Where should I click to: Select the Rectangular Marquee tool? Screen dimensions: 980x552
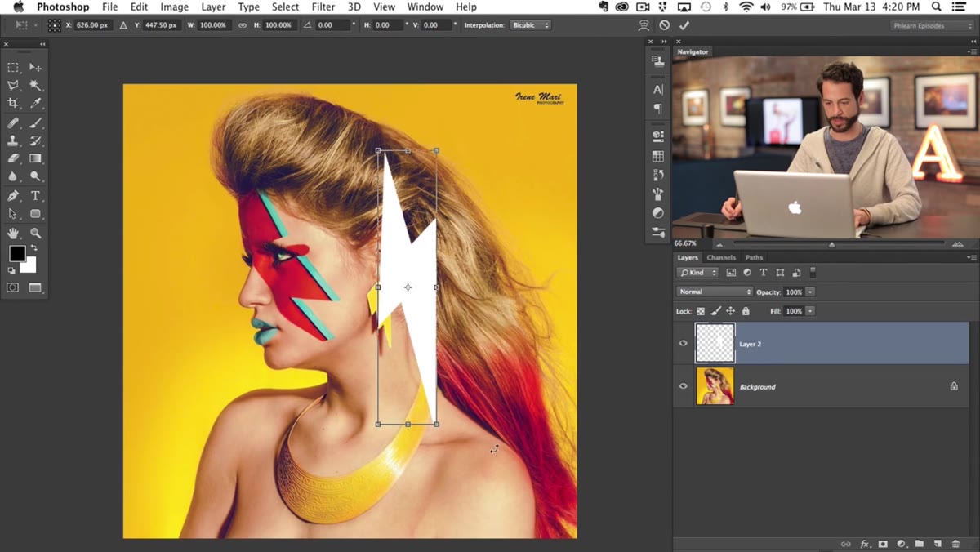pyautogui.click(x=13, y=68)
